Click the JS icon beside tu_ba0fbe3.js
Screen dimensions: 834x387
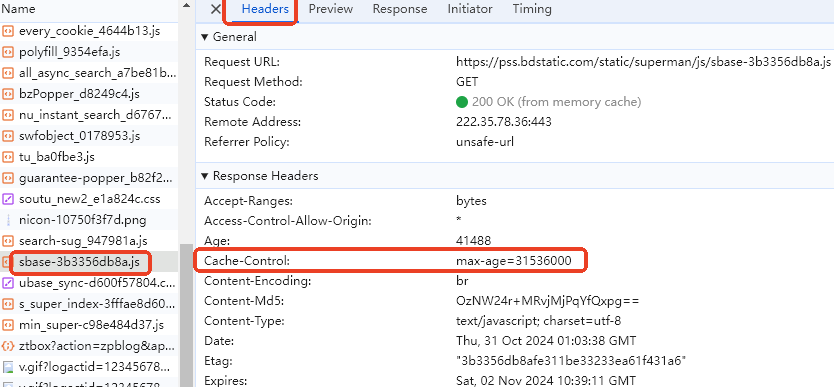point(7,157)
